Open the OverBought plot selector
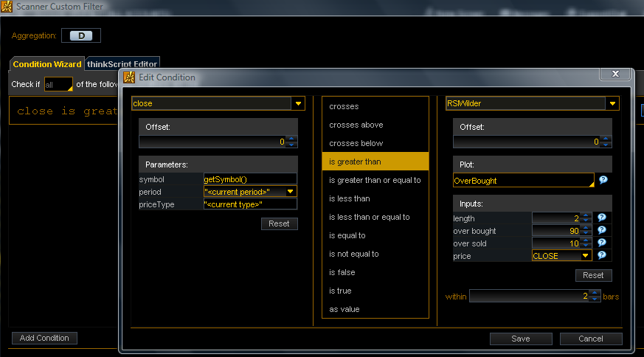 tap(524, 181)
